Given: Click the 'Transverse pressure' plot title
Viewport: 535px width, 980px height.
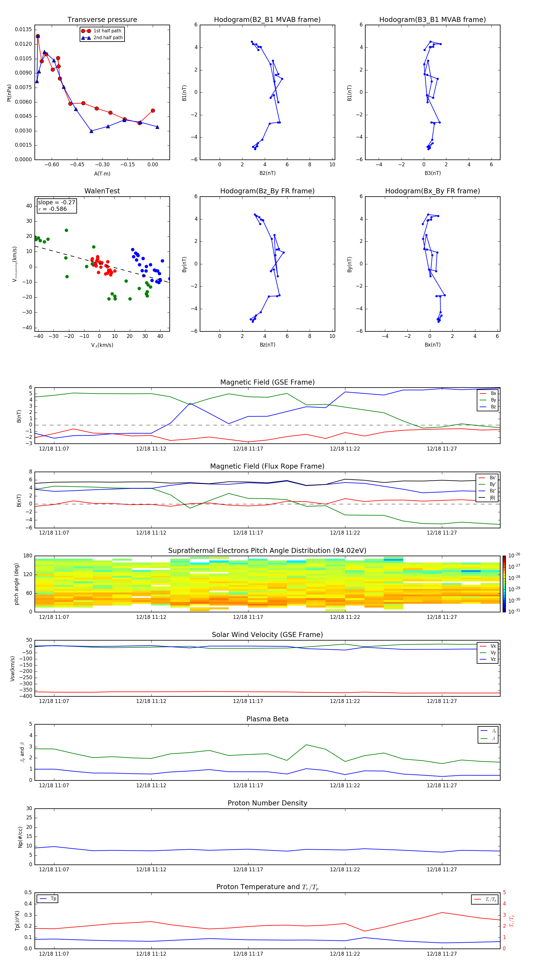Looking at the screenshot, I should [102, 20].
